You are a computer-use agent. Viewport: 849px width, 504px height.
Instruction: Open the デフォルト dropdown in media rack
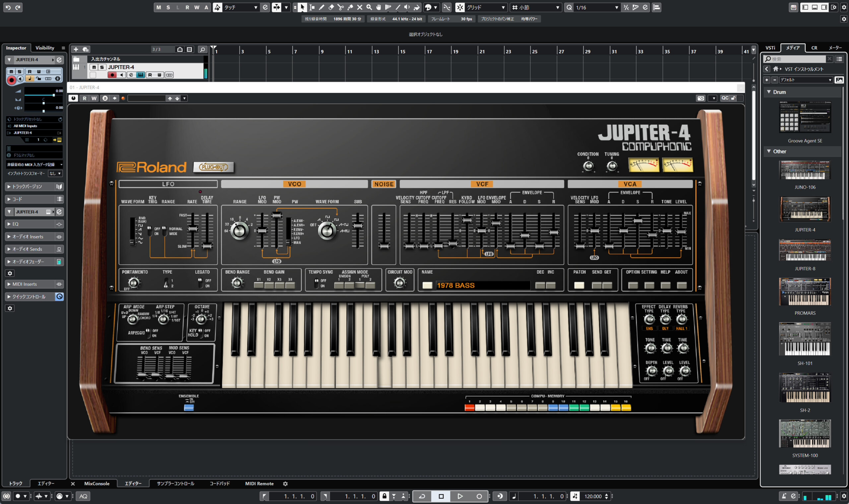(806, 80)
